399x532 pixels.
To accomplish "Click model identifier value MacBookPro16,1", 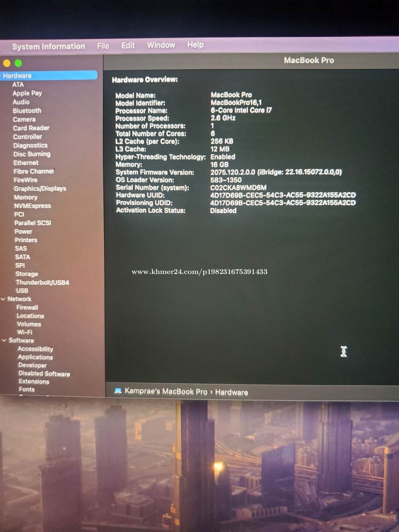I will (236, 103).
